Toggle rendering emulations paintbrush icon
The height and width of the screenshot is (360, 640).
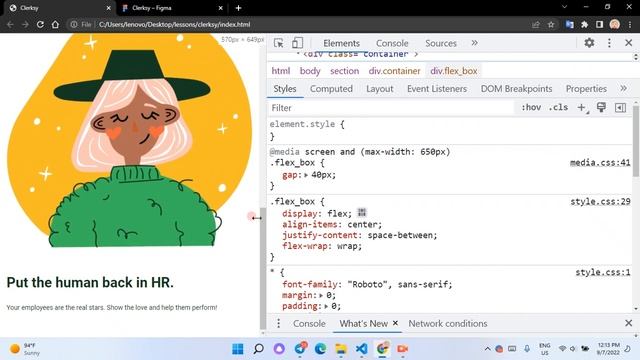601,107
